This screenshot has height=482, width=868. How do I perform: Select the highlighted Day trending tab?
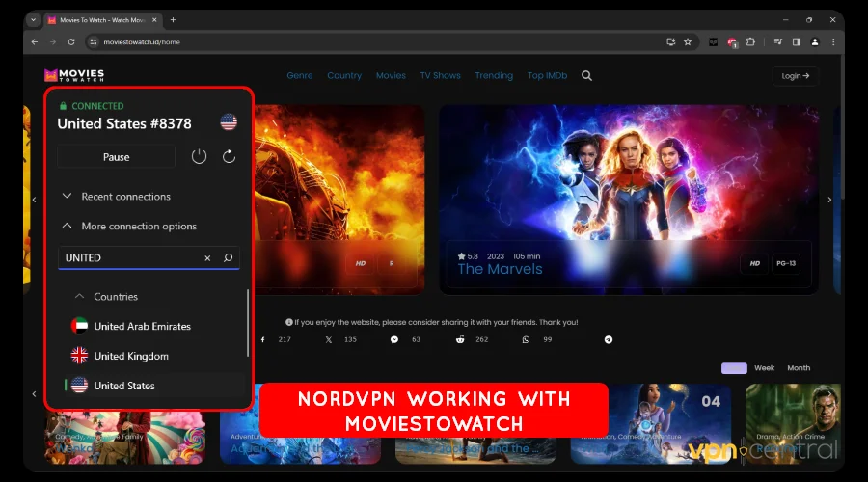coord(734,368)
